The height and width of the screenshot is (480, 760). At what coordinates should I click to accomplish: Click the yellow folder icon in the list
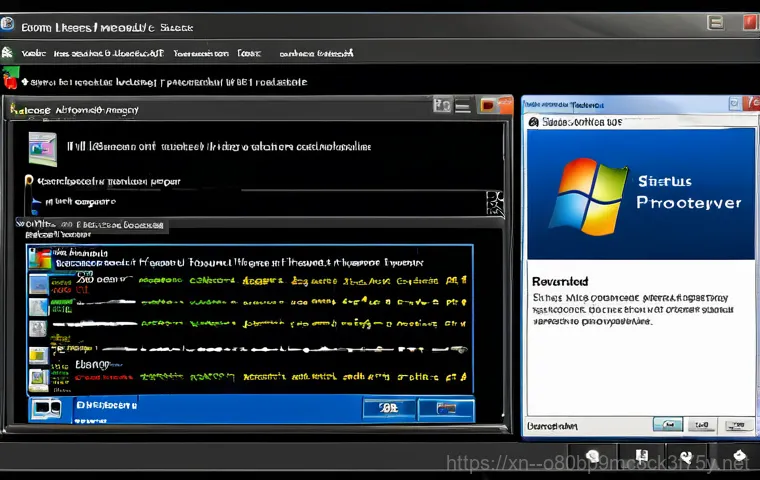point(38,353)
